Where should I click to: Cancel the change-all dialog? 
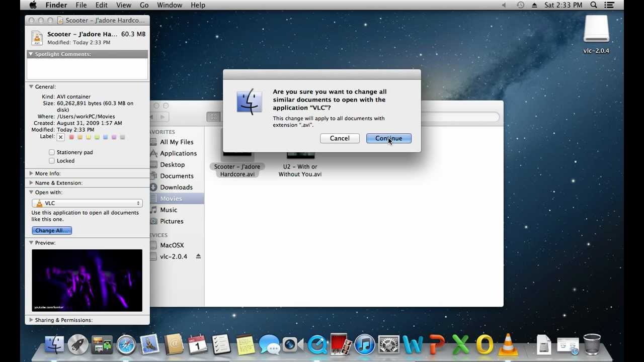tap(340, 138)
